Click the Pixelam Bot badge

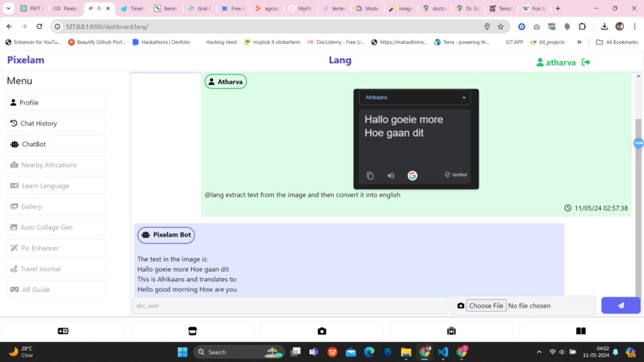coord(166,235)
